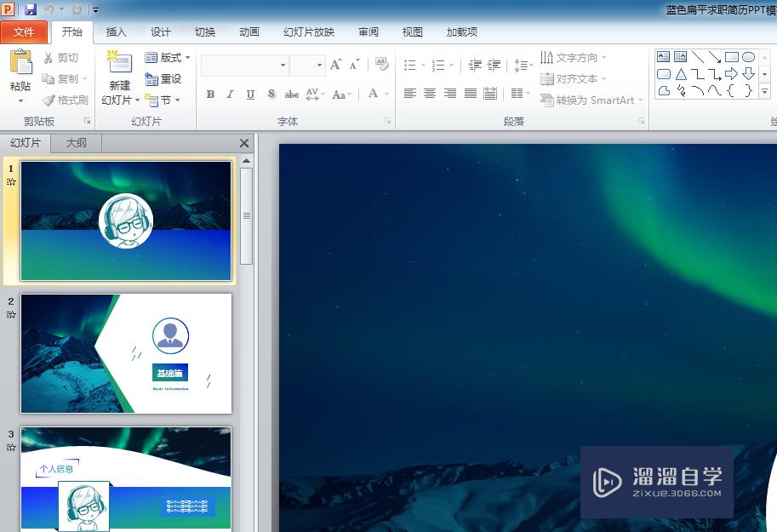The width and height of the screenshot is (777, 532).
Task: Switch to the 插入 ribbon tab
Action: tap(116, 32)
